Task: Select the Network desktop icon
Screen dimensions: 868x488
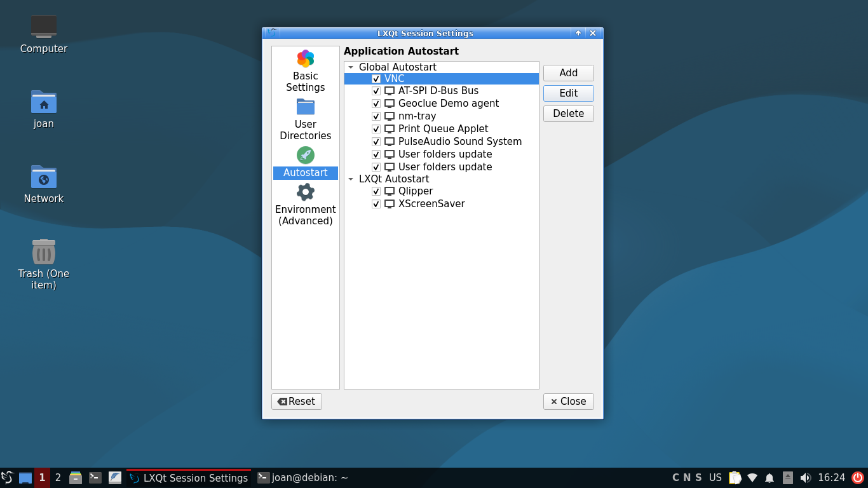Action: [44, 184]
